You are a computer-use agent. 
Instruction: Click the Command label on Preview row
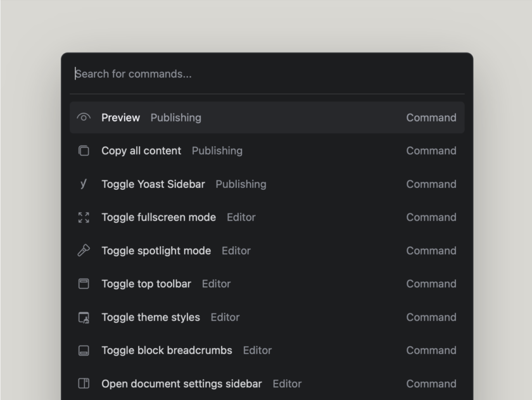pyautogui.click(x=431, y=118)
